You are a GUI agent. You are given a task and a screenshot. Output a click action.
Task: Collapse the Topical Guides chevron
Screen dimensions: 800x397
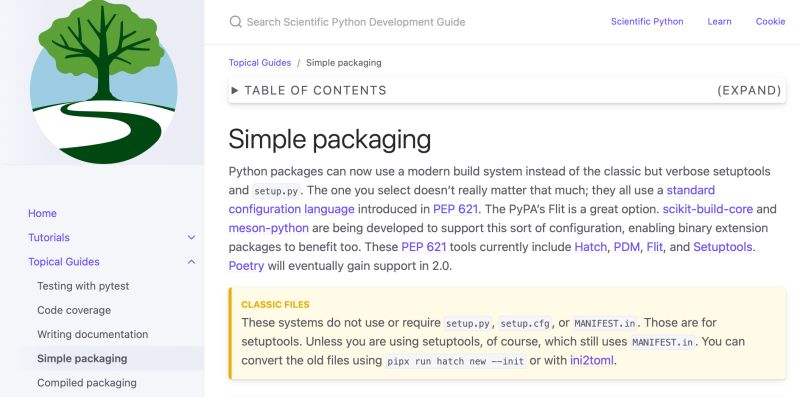[191, 262]
